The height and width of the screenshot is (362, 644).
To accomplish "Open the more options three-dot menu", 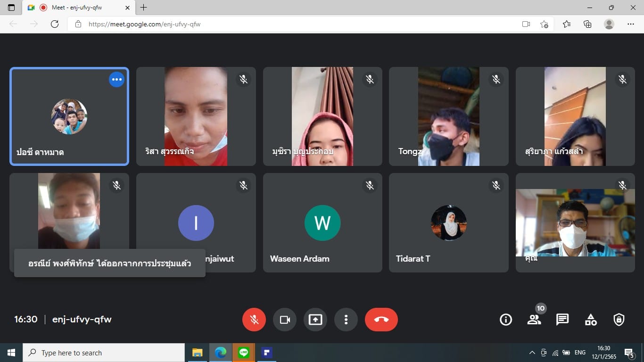I will (x=346, y=320).
